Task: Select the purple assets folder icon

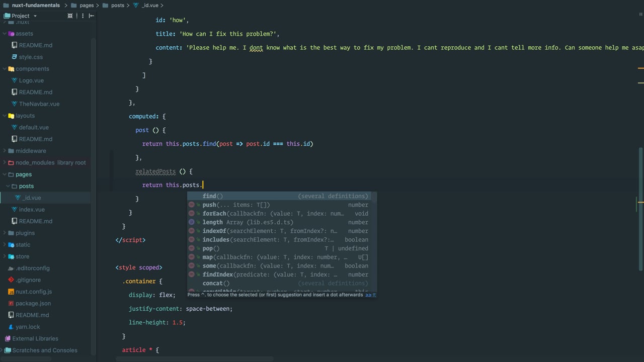Action: click(11, 34)
